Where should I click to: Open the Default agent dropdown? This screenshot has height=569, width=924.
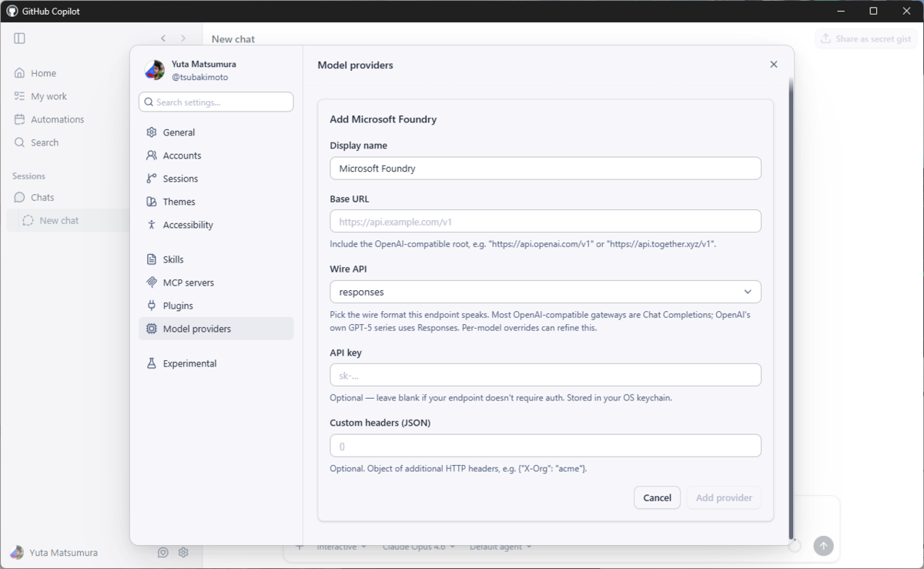coord(500,547)
